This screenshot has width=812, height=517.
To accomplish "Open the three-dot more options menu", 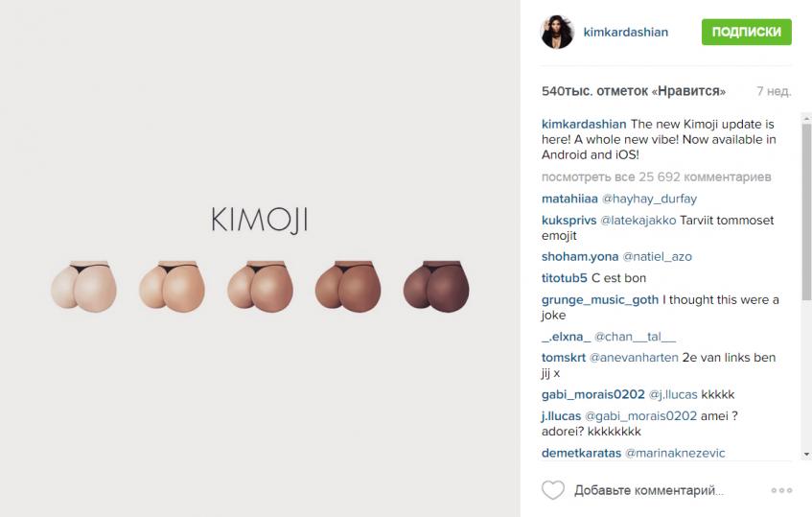I will pyautogui.click(x=781, y=490).
